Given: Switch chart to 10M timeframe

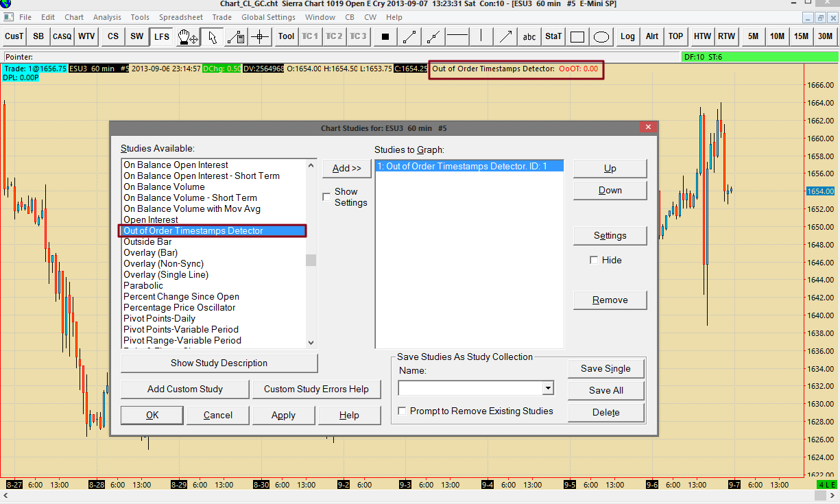Looking at the screenshot, I should [777, 36].
